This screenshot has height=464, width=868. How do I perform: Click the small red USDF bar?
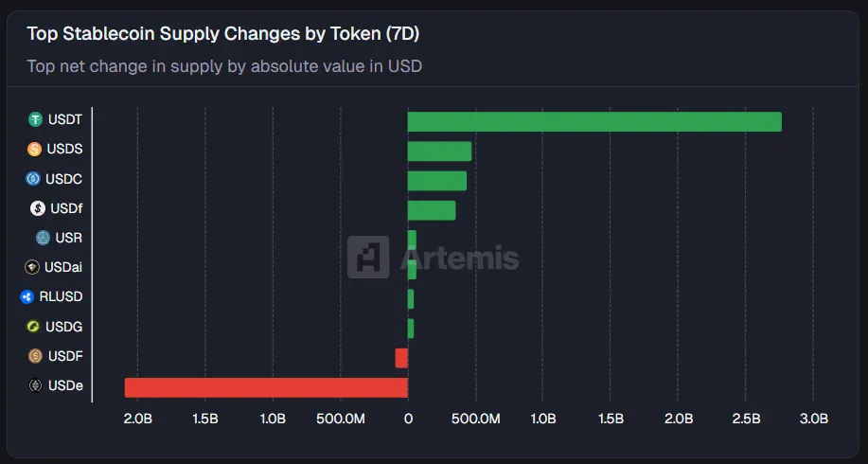click(x=401, y=358)
